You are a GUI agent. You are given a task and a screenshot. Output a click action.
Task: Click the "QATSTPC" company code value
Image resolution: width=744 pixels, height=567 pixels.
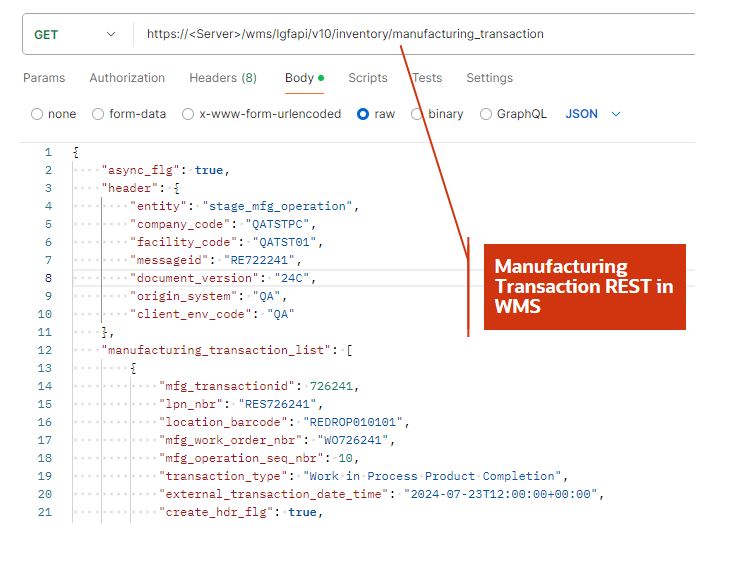[x=277, y=224]
